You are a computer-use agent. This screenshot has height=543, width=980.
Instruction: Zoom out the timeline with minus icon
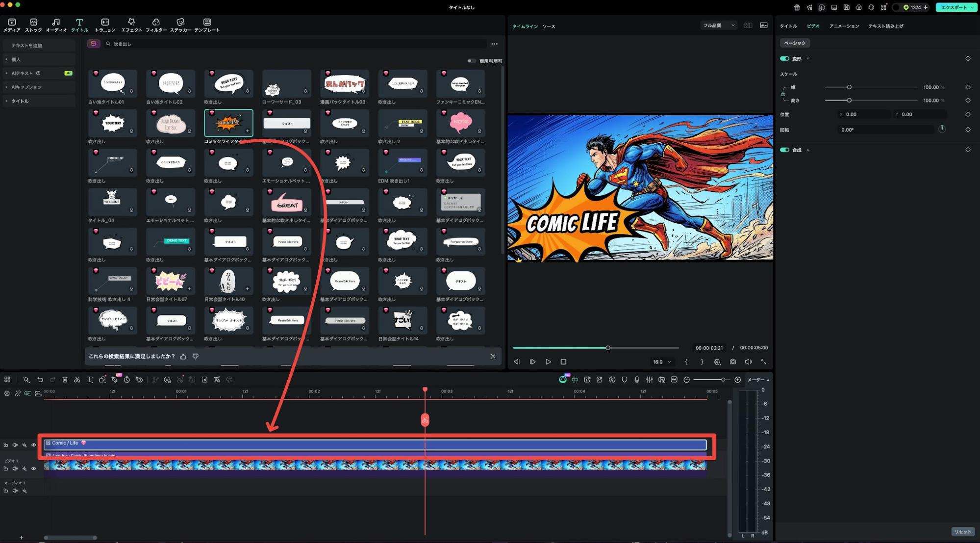pyautogui.click(x=686, y=380)
